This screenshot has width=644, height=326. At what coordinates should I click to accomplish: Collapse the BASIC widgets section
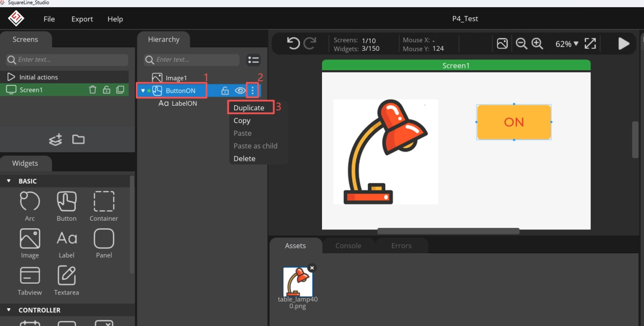(9, 181)
